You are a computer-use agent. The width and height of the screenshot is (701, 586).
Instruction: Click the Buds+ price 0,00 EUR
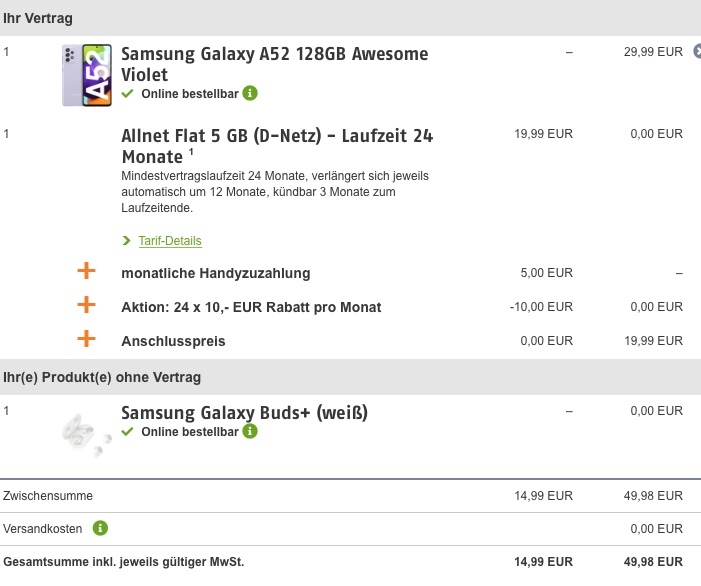pyautogui.click(x=656, y=411)
